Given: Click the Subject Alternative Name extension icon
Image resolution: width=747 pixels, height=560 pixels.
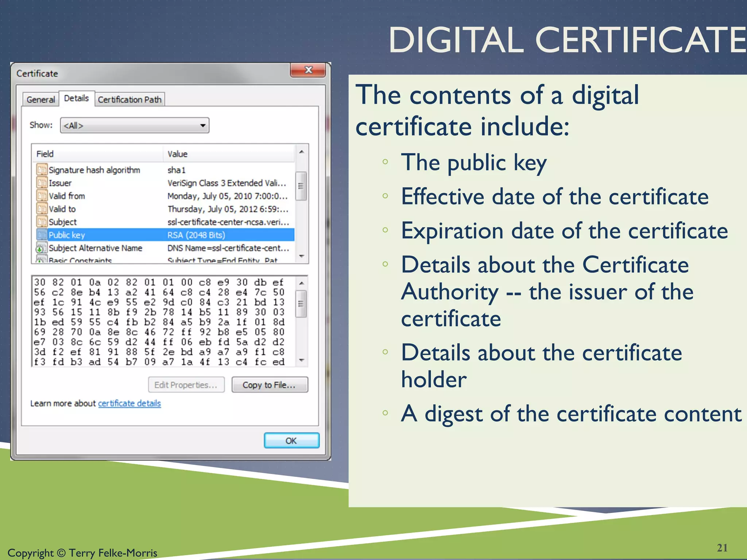Looking at the screenshot, I should 41,248.
